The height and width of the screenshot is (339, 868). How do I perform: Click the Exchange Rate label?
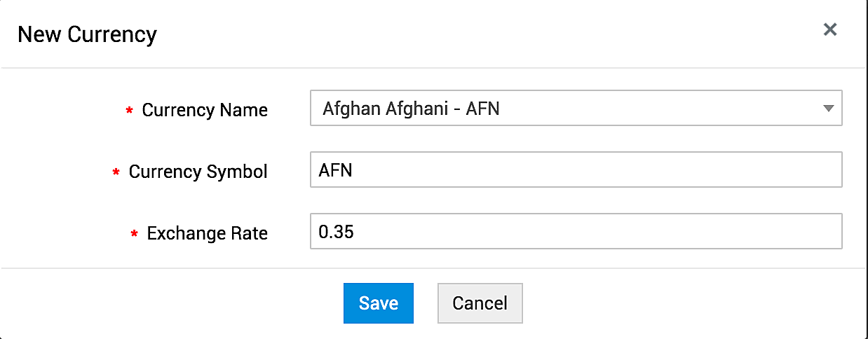(x=207, y=233)
